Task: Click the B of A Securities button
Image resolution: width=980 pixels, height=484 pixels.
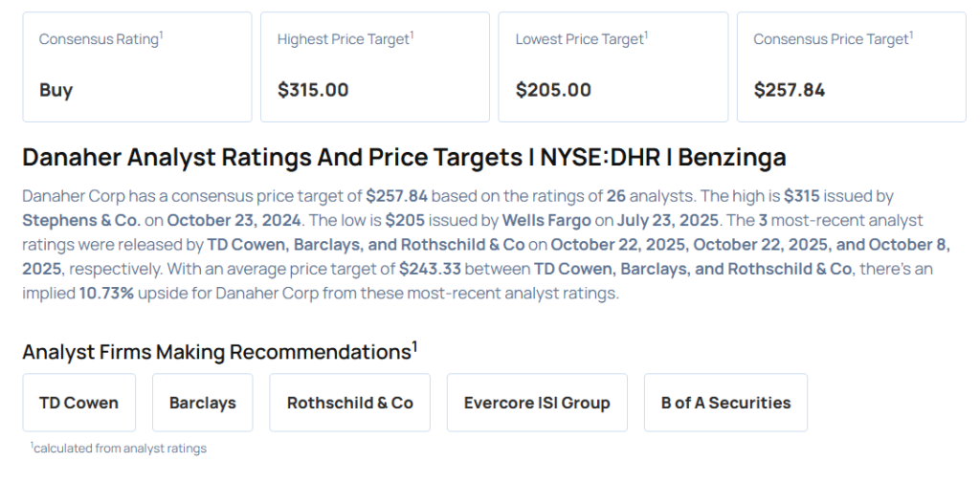Action: point(725,403)
